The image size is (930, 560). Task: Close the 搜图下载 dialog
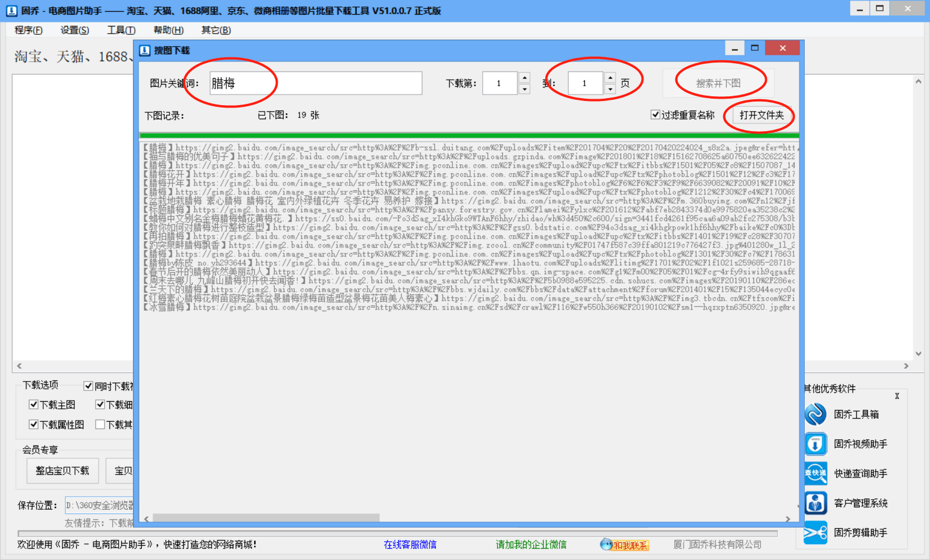tap(782, 48)
